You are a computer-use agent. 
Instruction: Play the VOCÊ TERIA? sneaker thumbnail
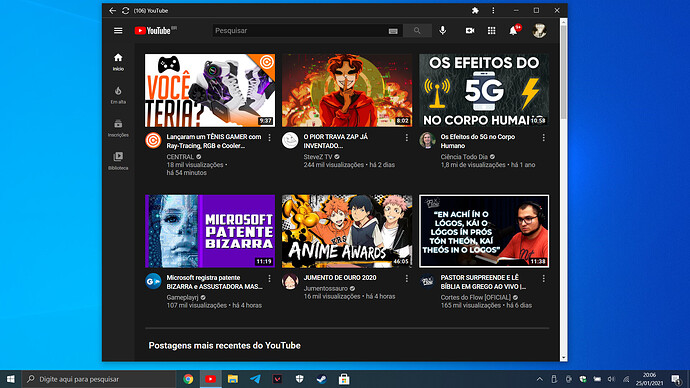tap(210, 90)
